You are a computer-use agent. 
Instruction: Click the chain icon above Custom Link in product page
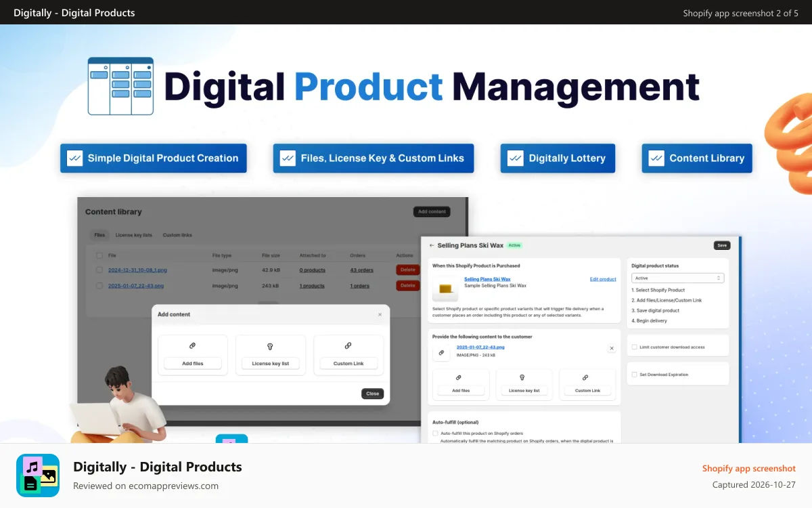click(x=586, y=377)
